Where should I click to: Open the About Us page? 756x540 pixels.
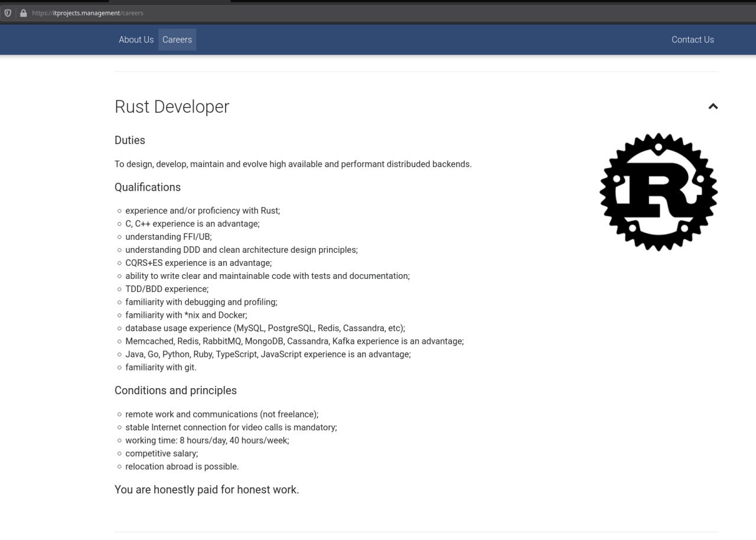click(x=136, y=40)
